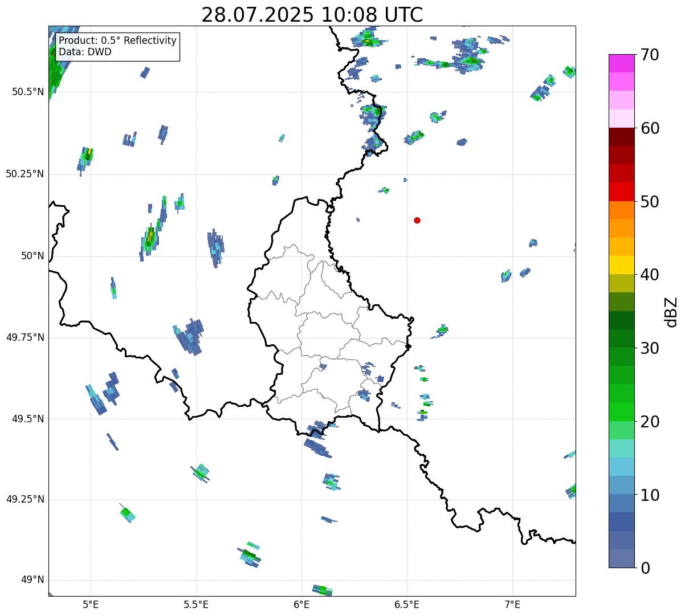This screenshot has height=616, width=685.
Task: Select the 49.25°N latitude label
Action: pos(25,499)
